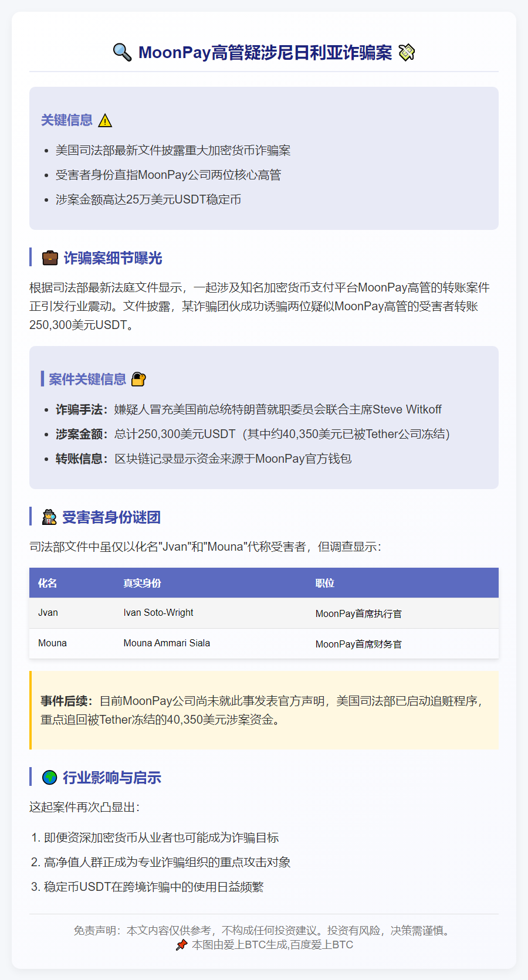Click list item 1 即便资深加密货币从业者也可能成为诈骗目标
528x980 pixels.
point(161,837)
